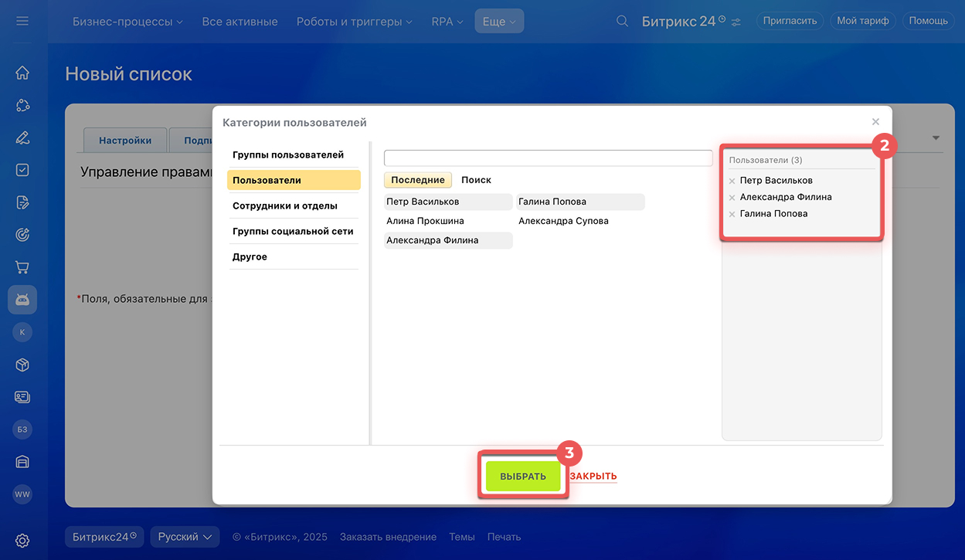Image resolution: width=965 pixels, height=560 pixels.
Task: Open the Настройки tab
Action: click(x=125, y=140)
